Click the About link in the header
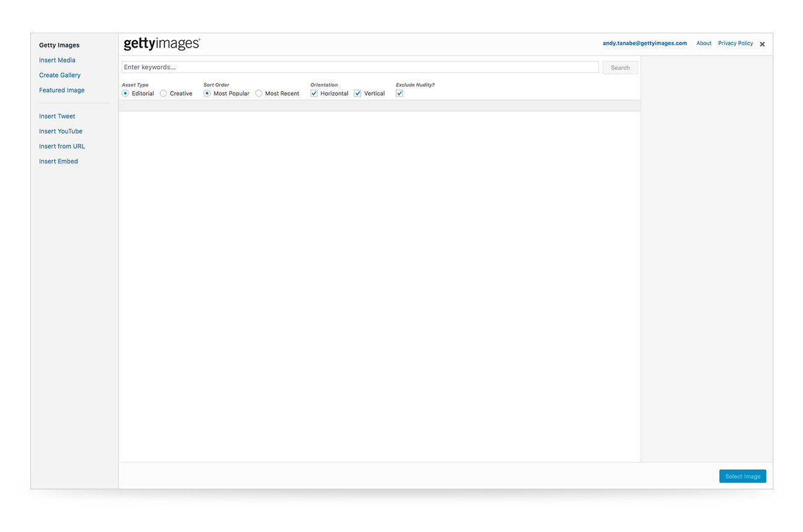The height and width of the screenshot is (532, 803). 704,43
